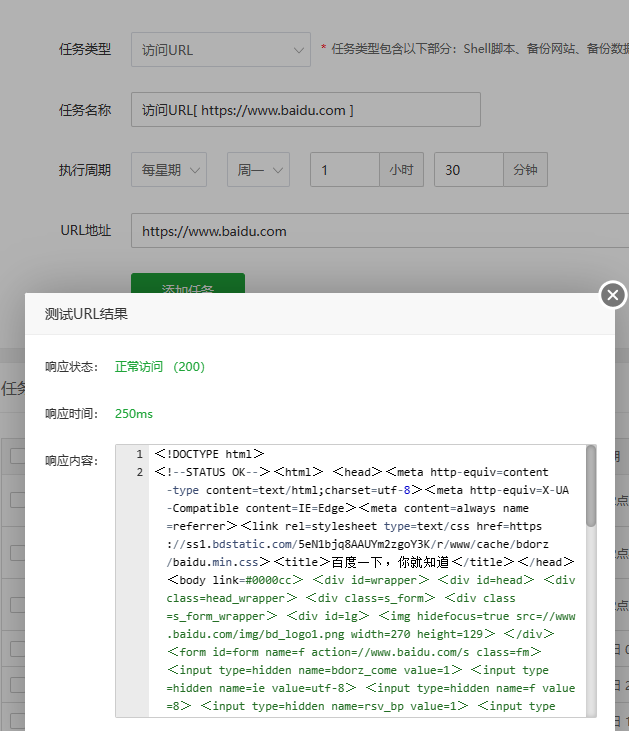Click line number 2 in the code gutter
This screenshot has width=629, height=731.
[139, 472]
